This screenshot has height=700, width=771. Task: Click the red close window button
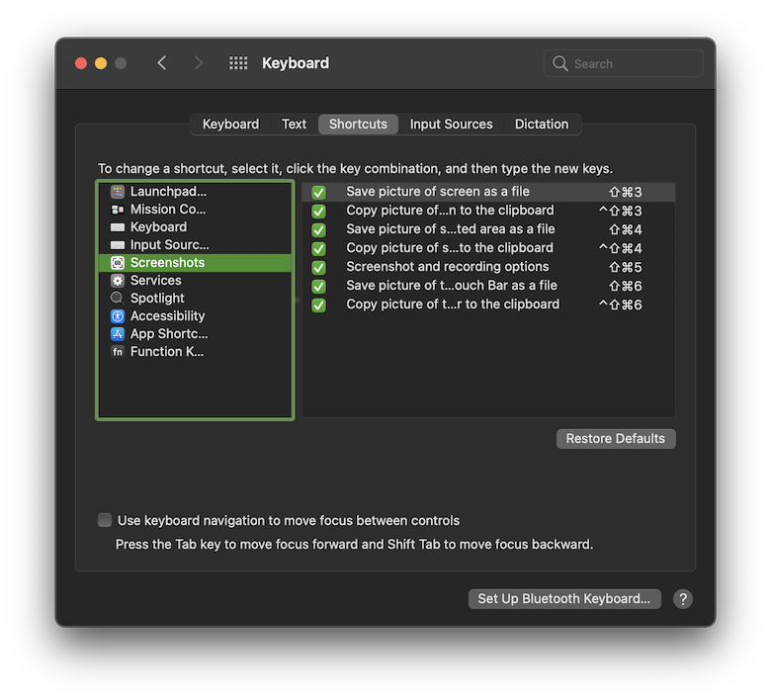point(81,63)
